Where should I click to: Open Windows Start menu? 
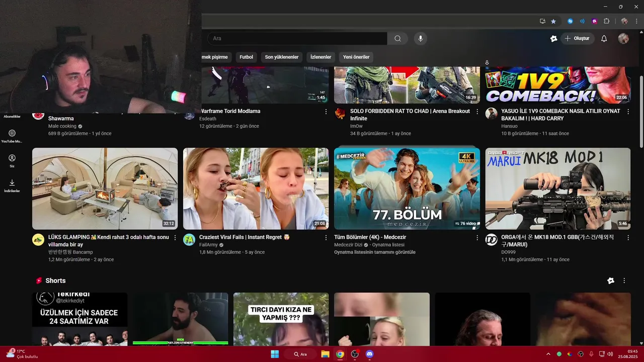point(275,354)
